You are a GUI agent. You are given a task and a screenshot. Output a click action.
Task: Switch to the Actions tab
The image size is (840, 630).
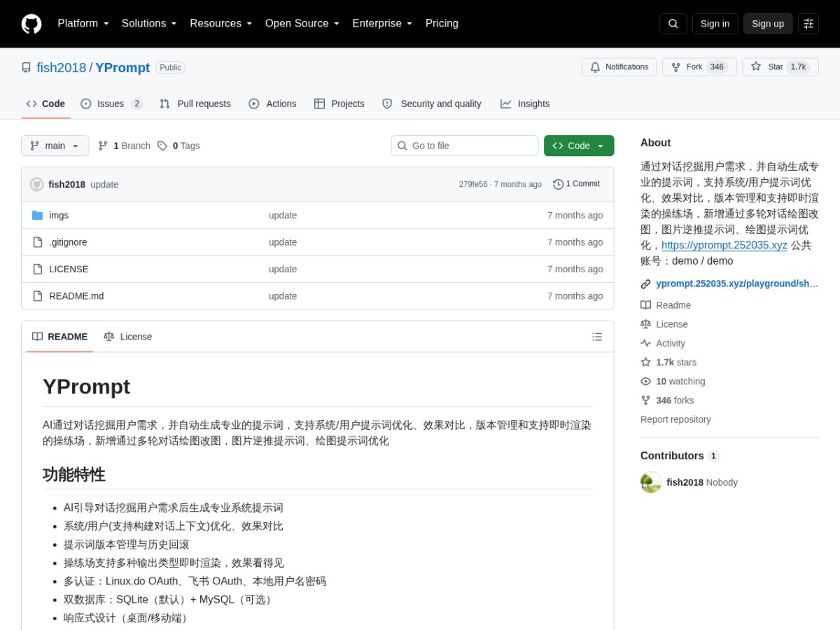273,104
